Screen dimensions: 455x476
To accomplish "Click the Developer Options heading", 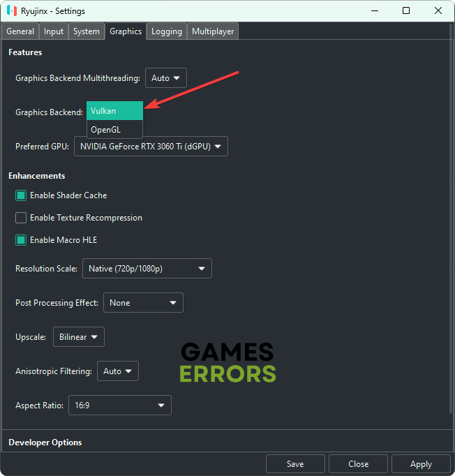I will [x=45, y=442].
